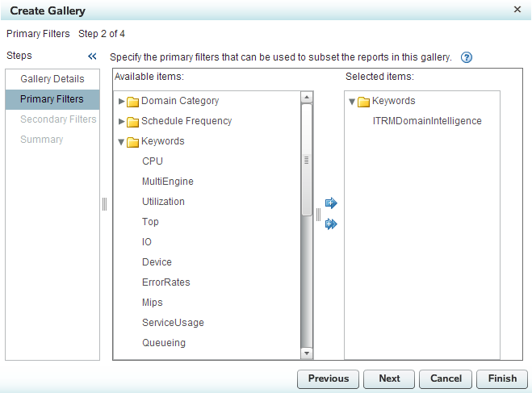Close the Create Gallery dialog
The image size is (532, 393).
(x=517, y=10)
